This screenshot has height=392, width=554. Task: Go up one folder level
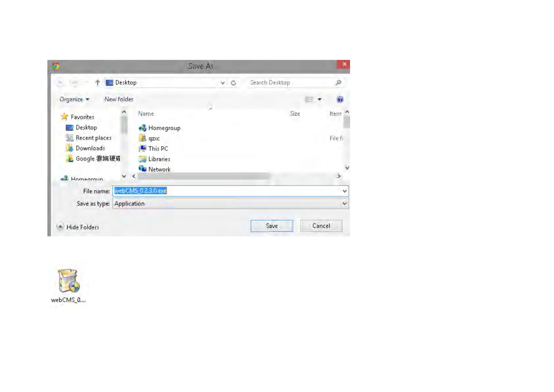click(97, 83)
